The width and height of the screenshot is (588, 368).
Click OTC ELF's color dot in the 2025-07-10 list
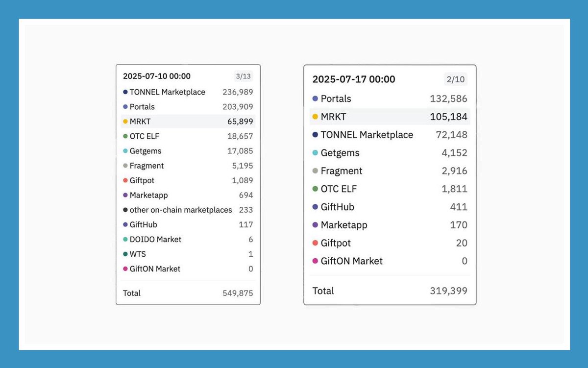click(x=125, y=136)
